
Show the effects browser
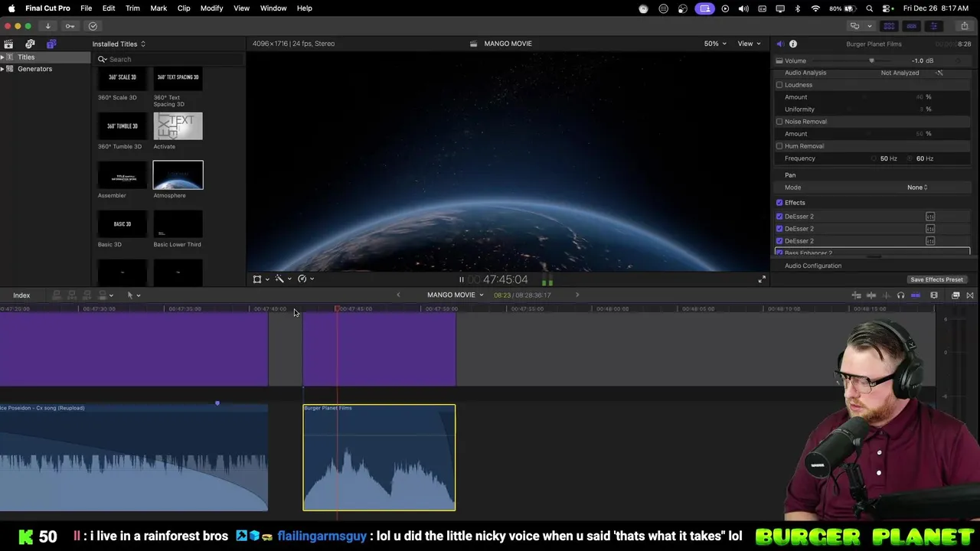(x=955, y=295)
